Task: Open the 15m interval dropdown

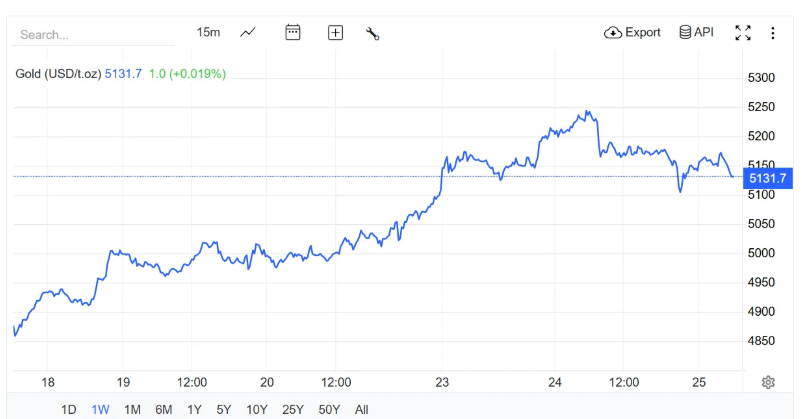Action: pyautogui.click(x=208, y=32)
